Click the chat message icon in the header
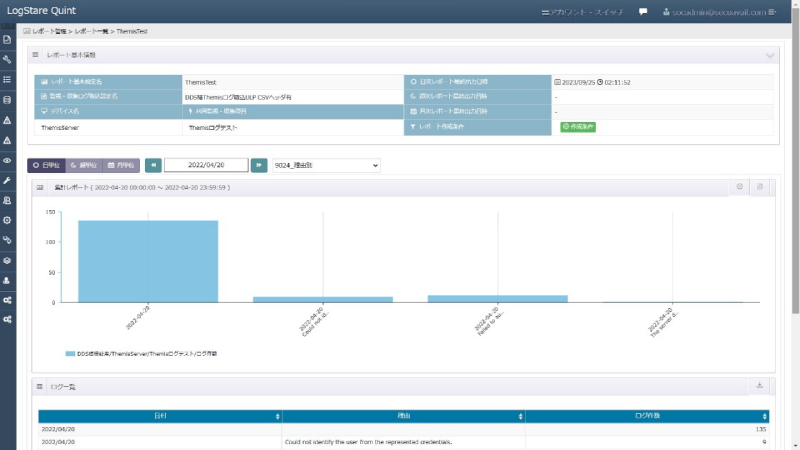The image size is (800, 450). pos(643,12)
